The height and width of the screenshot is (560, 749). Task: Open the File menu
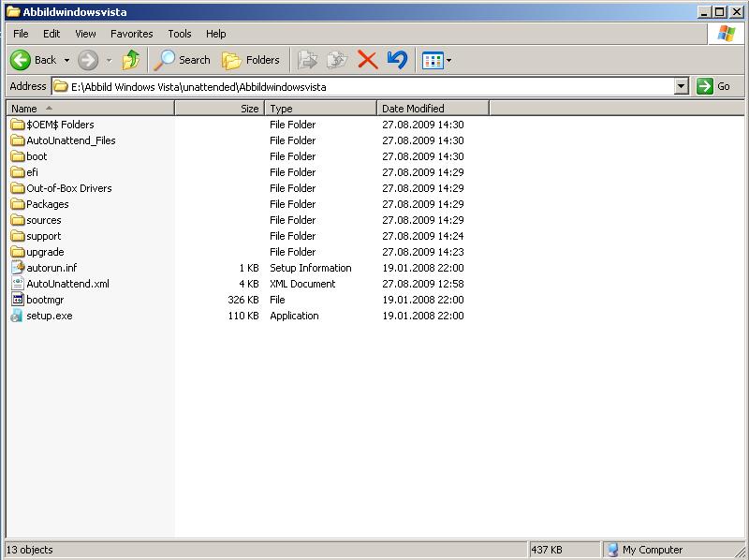[x=21, y=34]
